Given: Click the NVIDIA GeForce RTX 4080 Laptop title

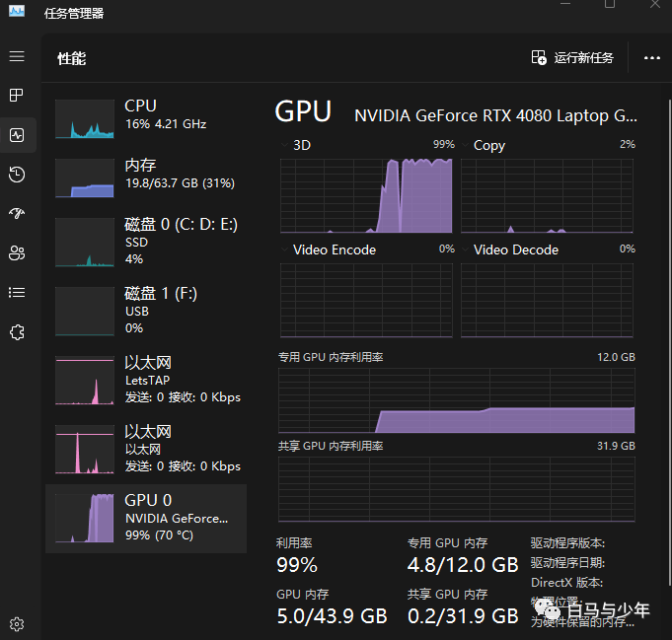Looking at the screenshot, I should (x=495, y=115).
